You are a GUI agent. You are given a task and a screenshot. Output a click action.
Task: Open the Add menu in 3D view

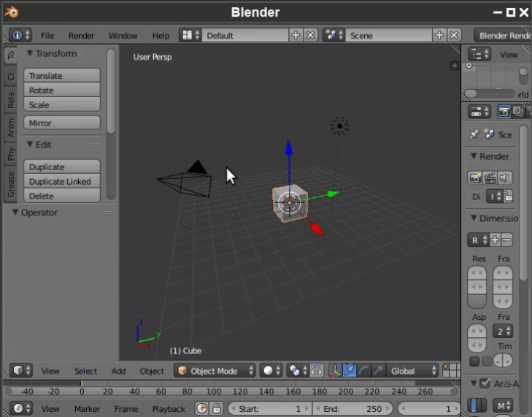[x=118, y=371]
